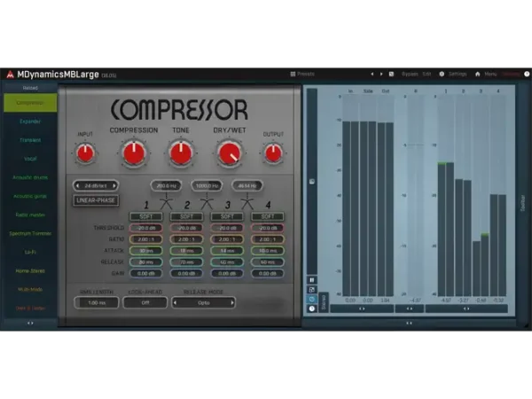Click the 1000.0 Hz crossover field
The image size is (532, 399).
[x=207, y=185]
